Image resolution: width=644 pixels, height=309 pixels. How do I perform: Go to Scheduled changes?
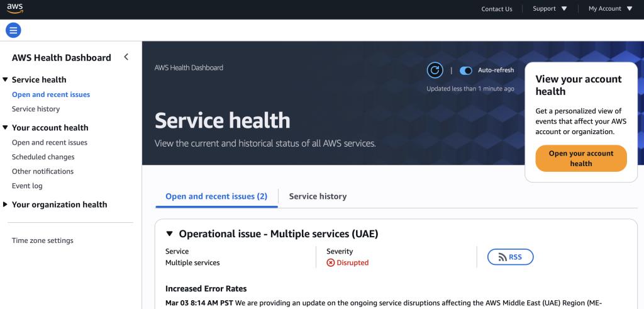click(43, 157)
